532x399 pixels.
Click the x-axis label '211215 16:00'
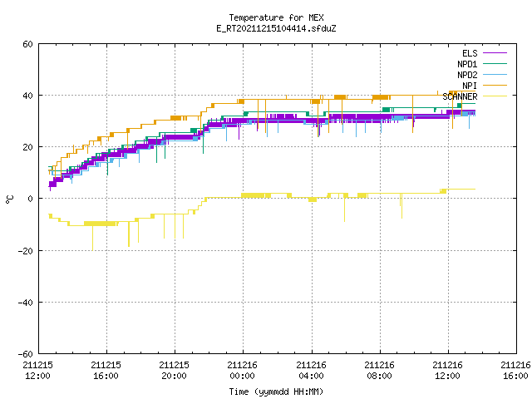pyautogui.click(x=106, y=371)
